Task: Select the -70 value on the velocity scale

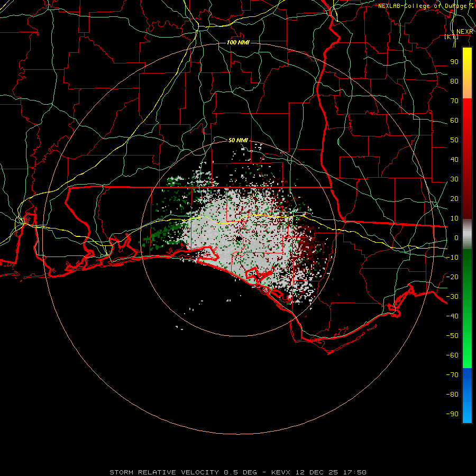Action: pyautogui.click(x=452, y=375)
